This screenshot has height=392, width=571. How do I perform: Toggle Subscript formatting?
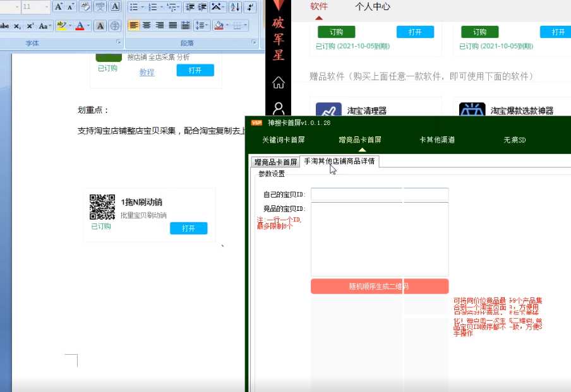coord(17,26)
